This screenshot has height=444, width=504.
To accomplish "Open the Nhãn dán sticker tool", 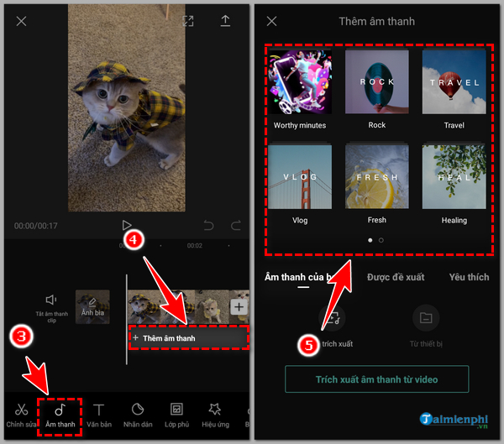I will point(138,416).
